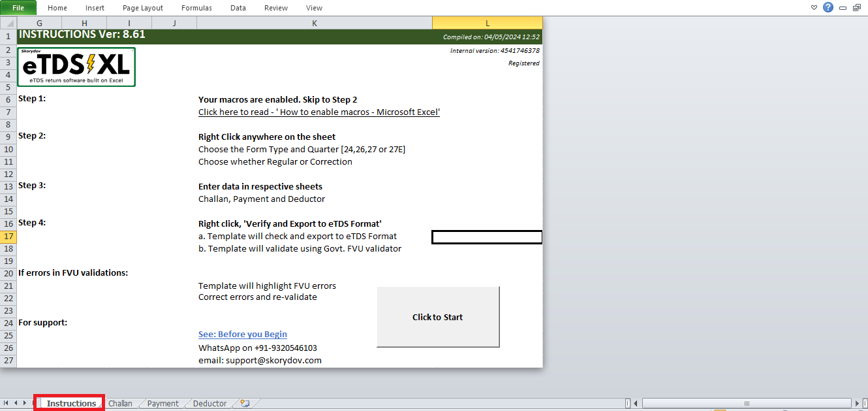This screenshot has width=868, height=411.
Task: Click the minimize ribbon heart-shaped arrow icon
Action: pyautogui.click(x=814, y=8)
